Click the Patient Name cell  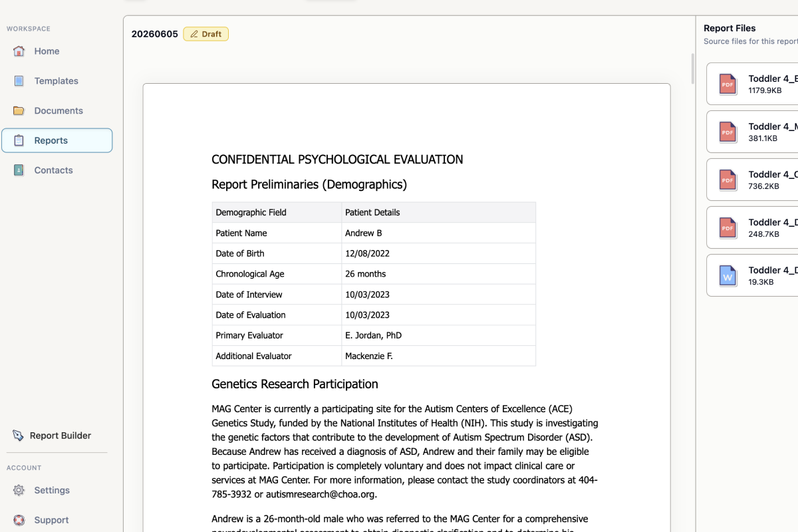click(277, 233)
